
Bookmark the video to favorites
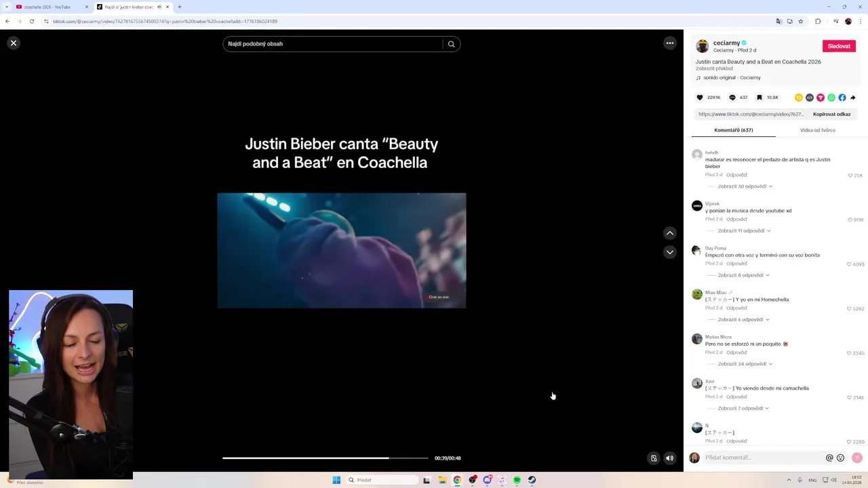[x=759, y=98]
